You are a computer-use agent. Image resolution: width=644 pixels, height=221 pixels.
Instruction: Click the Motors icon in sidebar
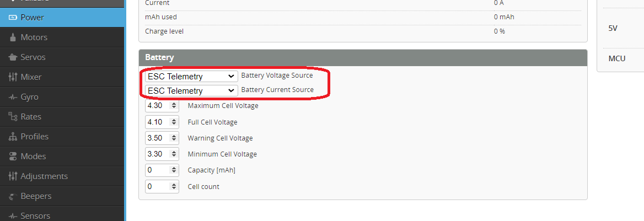click(13, 37)
